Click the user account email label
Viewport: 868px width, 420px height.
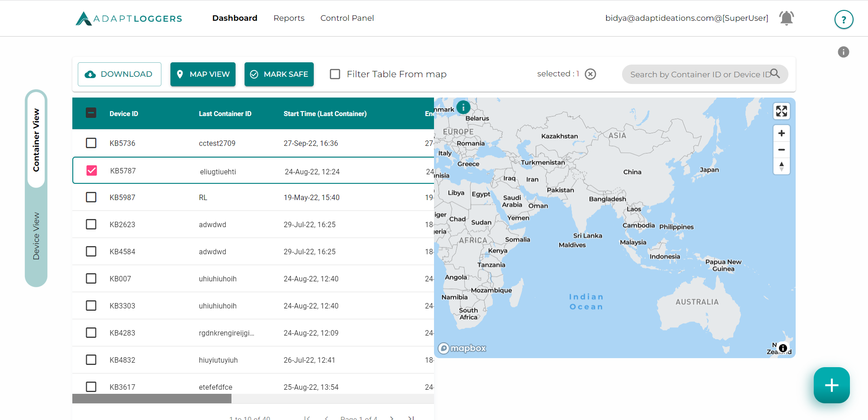pos(687,18)
